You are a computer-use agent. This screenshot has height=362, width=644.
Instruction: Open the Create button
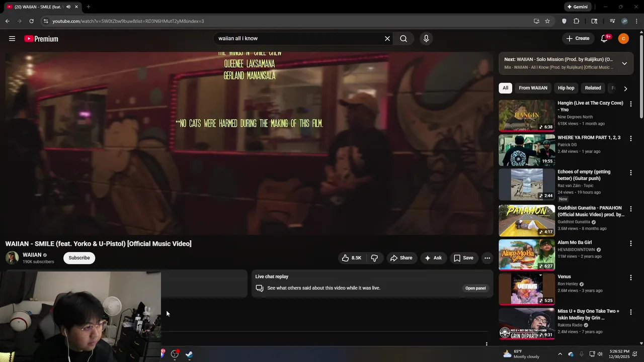(x=578, y=38)
